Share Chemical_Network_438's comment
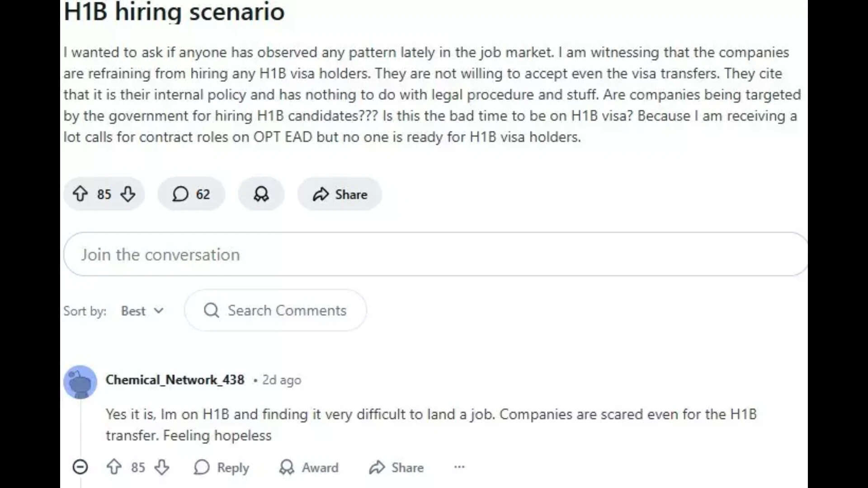Screen dimensions: 868x488 396,467
